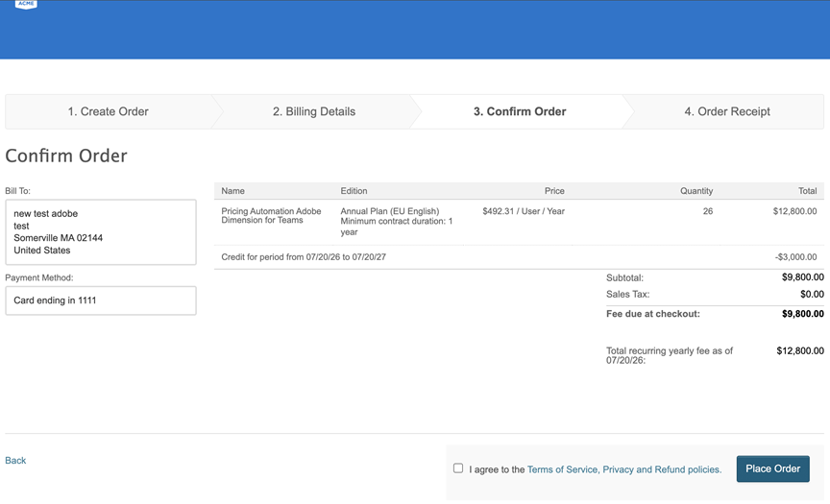830x504 pixels.
Task: Click the Sales Tax amount $0.00
Action: click(x=812, y=294)
